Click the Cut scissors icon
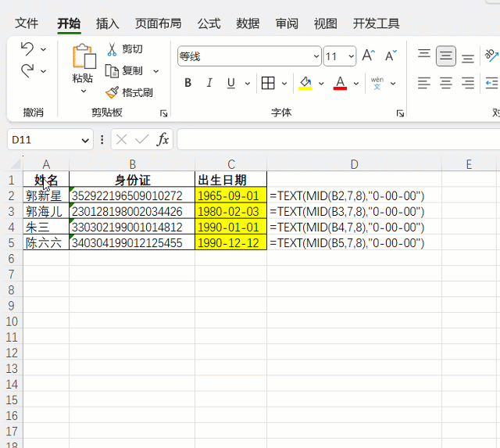 point(112,48)
